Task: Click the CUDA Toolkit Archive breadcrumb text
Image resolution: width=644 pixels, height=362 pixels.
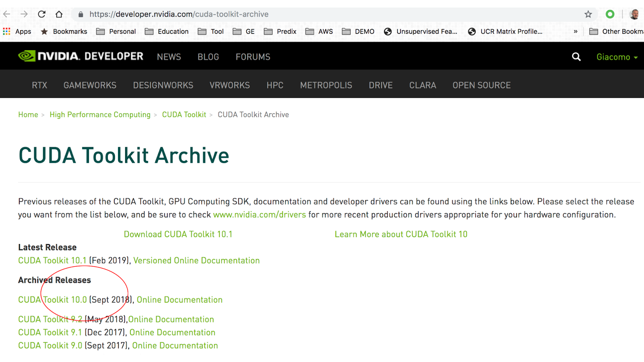Action: click(253, 115)
